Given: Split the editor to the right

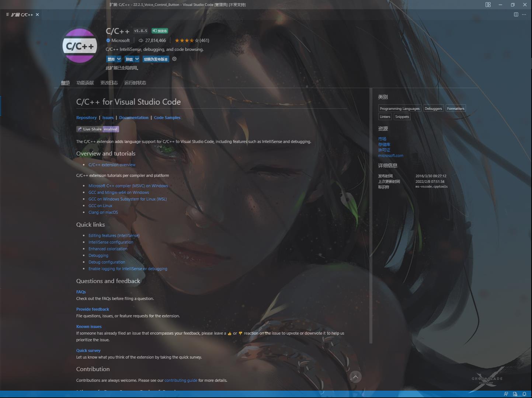Looking at the screenshot, I should click(516, 14).
